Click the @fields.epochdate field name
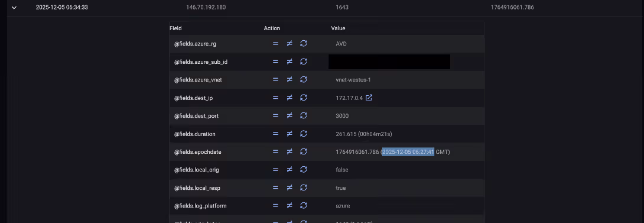 point(197,152)
